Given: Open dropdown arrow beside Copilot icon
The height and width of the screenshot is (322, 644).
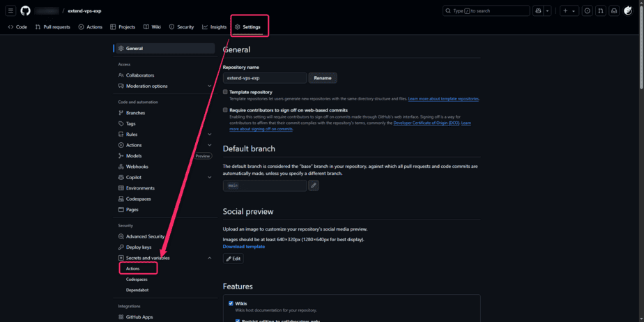Looking at the screenshot, I should (x=548, y=10).
